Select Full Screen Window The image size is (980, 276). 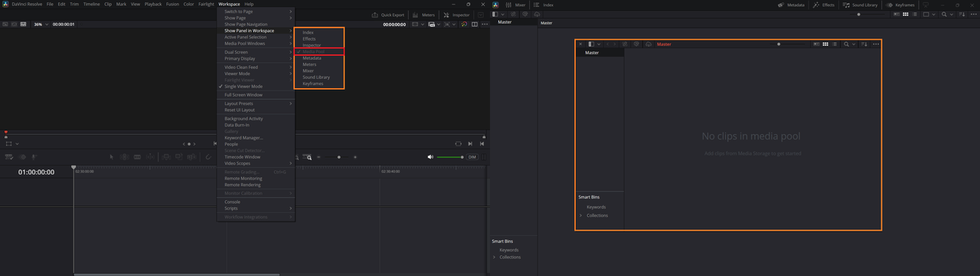click(x=255, y=95)
